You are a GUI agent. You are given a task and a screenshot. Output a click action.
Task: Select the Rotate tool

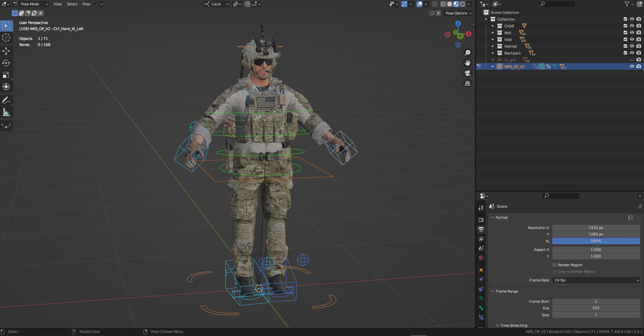[x=6, y=63]
